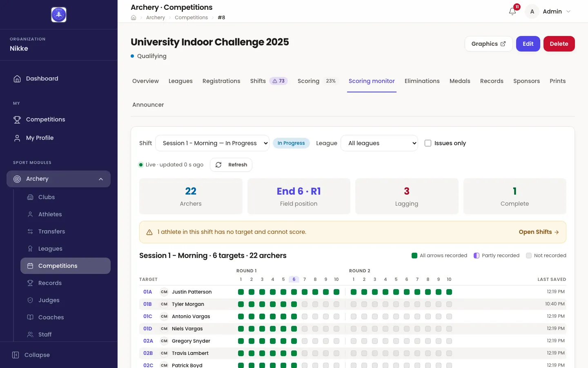Click the blue Edit button
Image resolution: width=588 pixels, height=368 pixels.
coord(528,44)
